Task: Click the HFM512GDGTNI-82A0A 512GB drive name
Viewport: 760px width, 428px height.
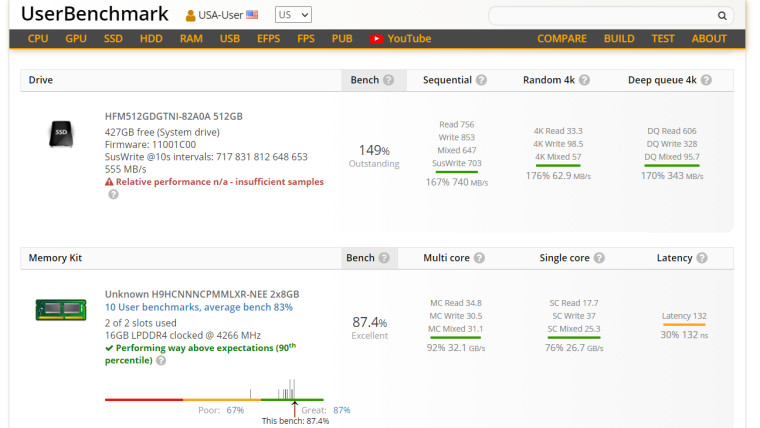Action: point(174,116)
